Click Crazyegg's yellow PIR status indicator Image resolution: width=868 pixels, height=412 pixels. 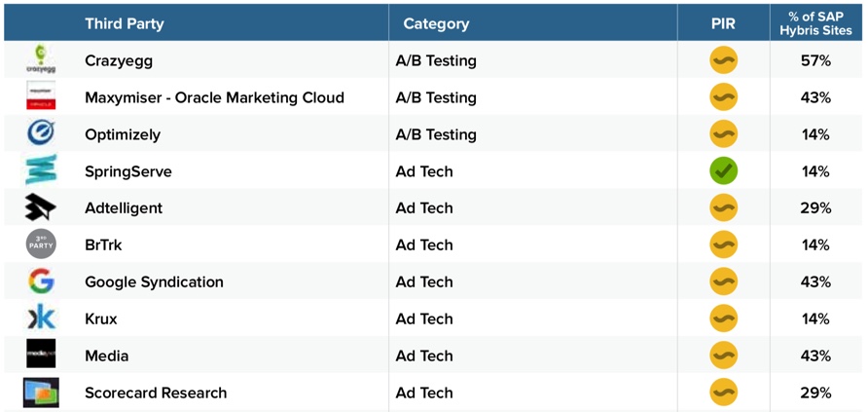point(723,60)
